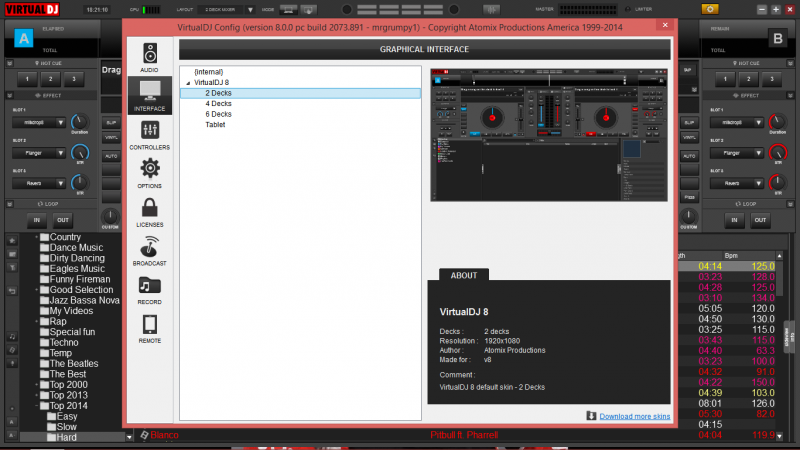Viewport: 800px width, 450px height.
Task: Expand the Top 2000 folder
Action: click(36, 385)
